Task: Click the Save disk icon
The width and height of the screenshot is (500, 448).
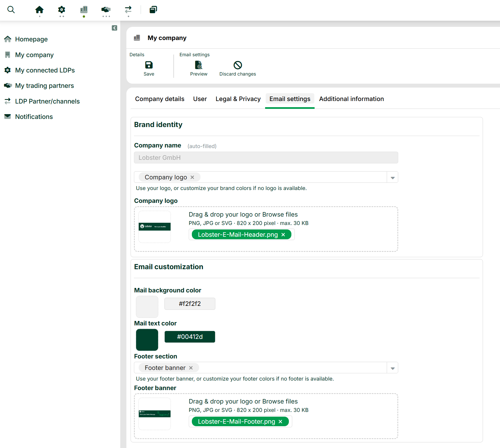Action: 149,65
